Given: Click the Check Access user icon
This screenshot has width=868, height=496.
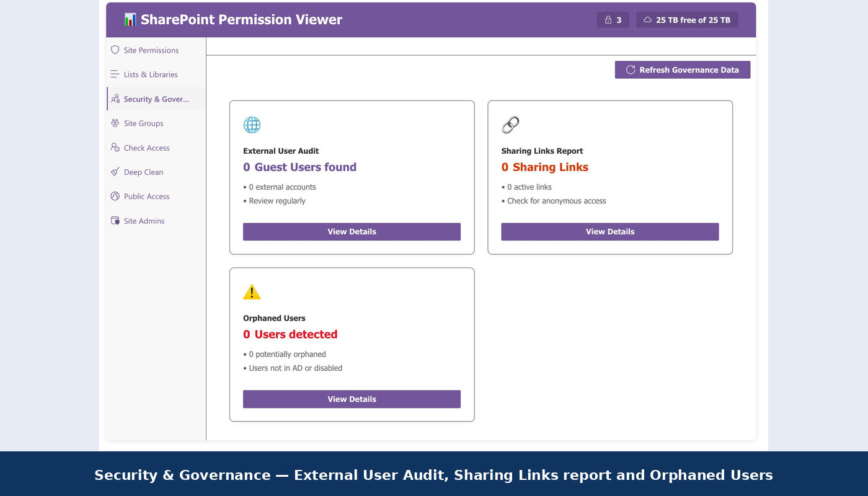Looking at the screenshot, I should [x=115, y=148].
